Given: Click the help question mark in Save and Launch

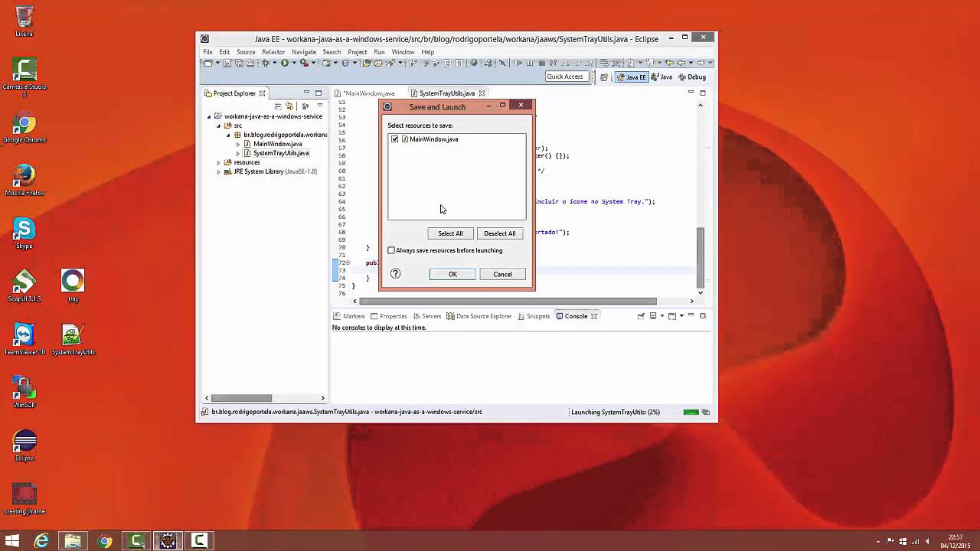Looking at the screenshot, I should coord(395,273).
